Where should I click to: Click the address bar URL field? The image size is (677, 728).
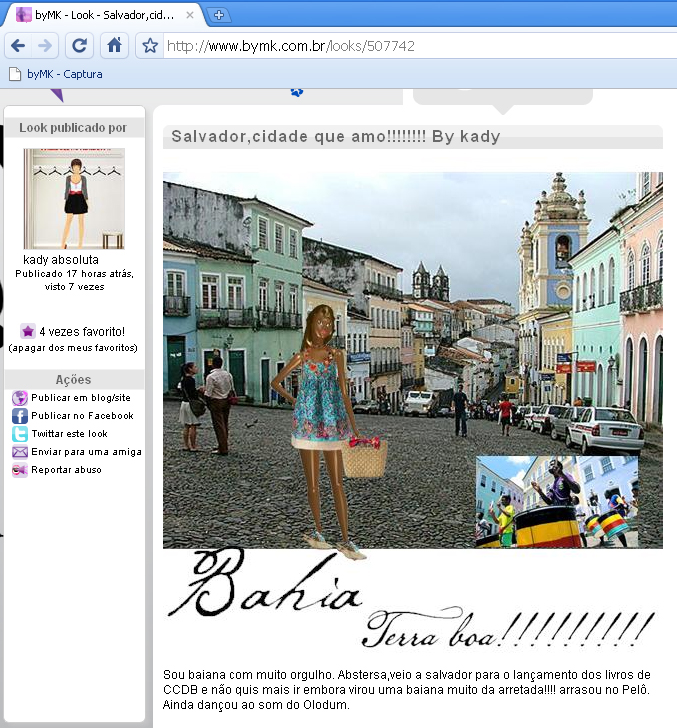tap(400, 46)
